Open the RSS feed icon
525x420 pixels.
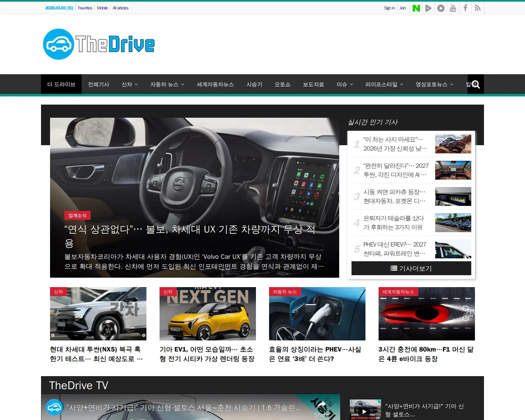(x=477, y=8)
